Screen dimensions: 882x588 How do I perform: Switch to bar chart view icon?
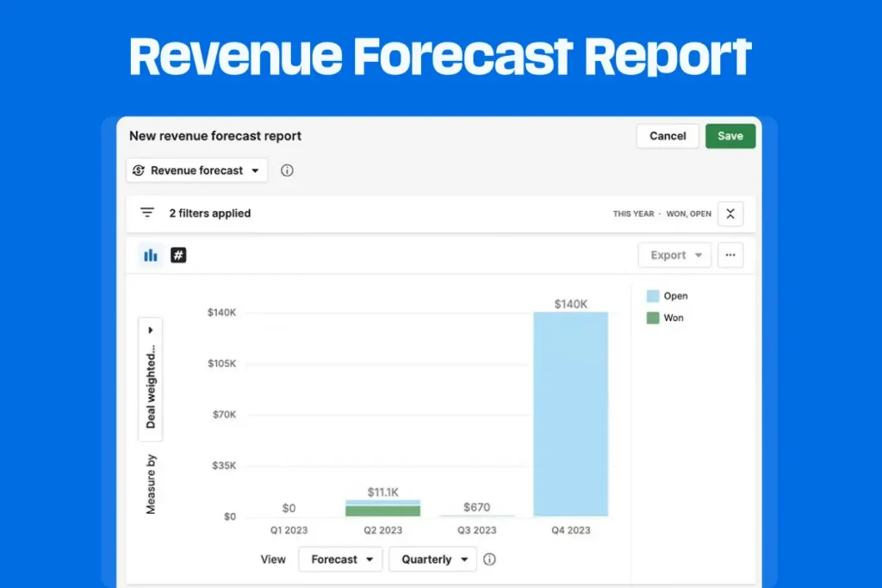(151, 255)
